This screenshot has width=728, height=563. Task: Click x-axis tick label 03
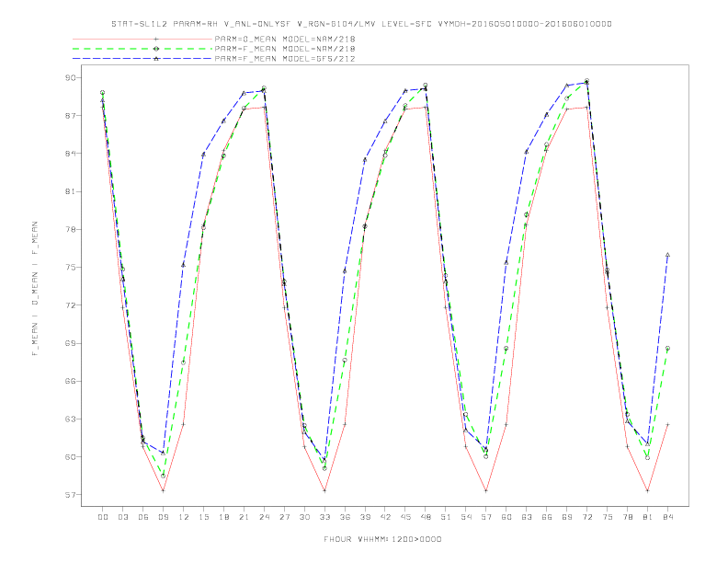122,517
